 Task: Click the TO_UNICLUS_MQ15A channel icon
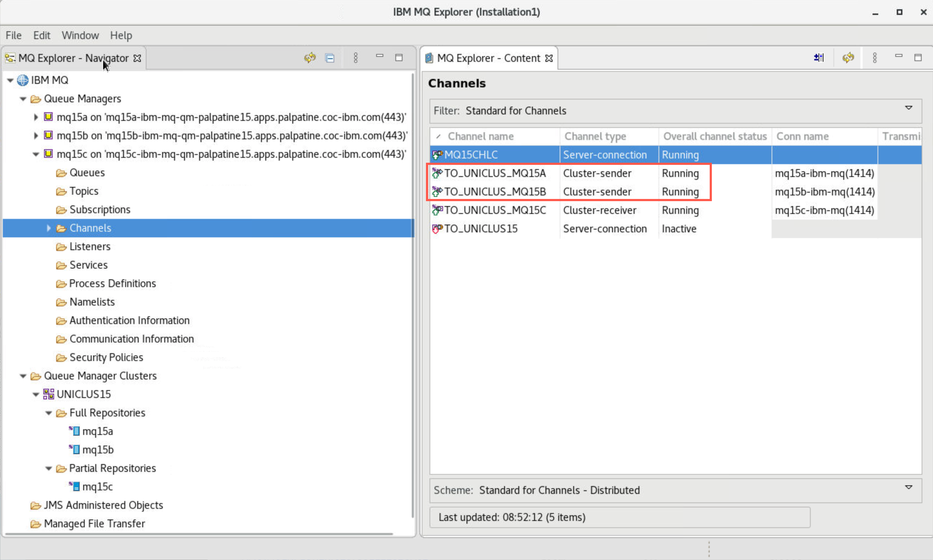pyautogui.click(x=437, y=173)
